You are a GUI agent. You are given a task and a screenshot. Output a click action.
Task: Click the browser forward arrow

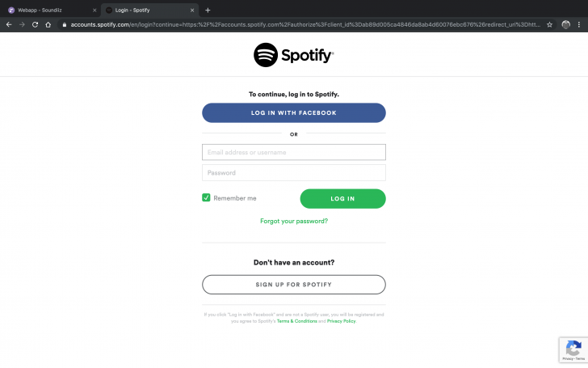coord(22,24)
